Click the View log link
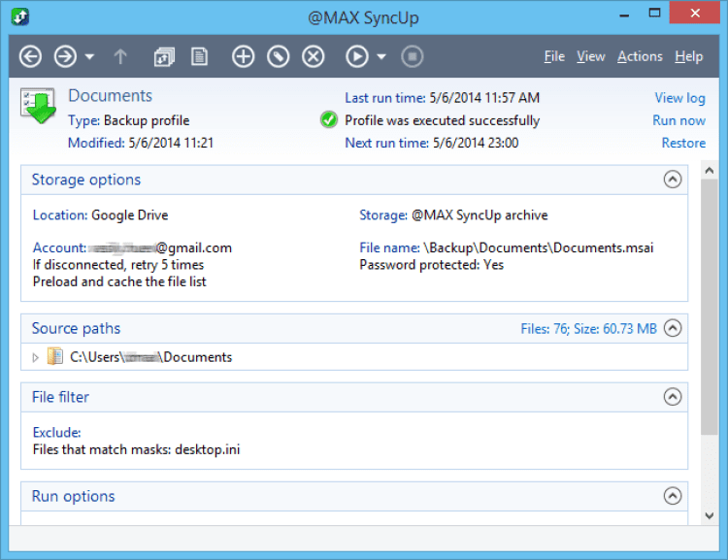 [x=679, y=98]
